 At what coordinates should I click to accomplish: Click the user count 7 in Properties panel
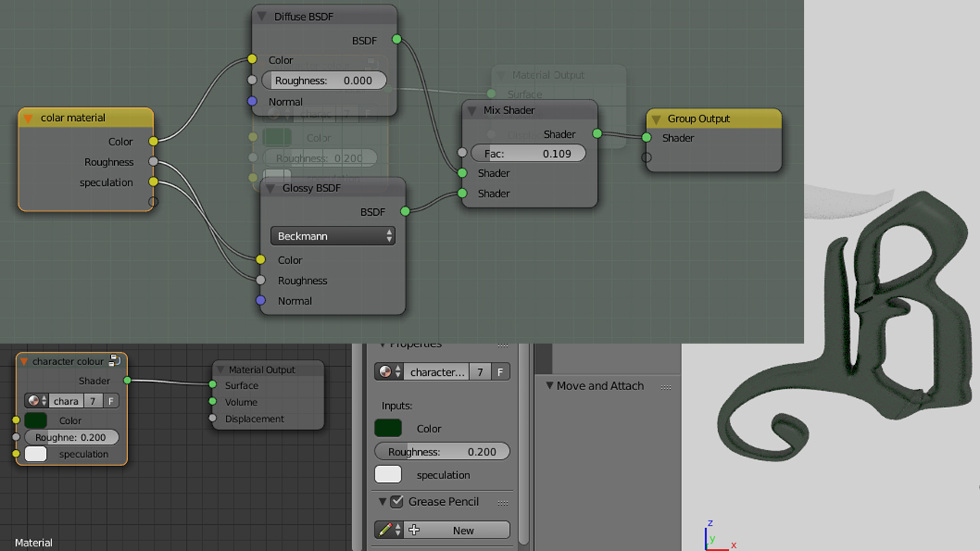(x=480, y=372)
